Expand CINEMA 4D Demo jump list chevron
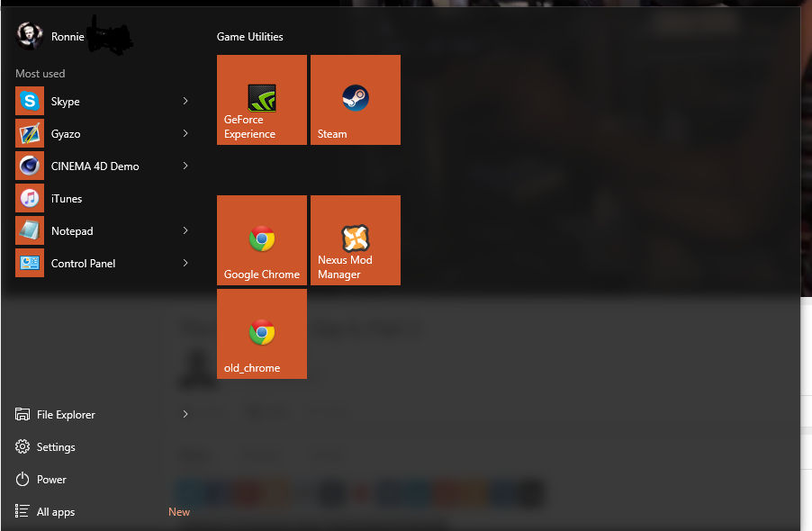The width and height of the screenshot is (812, 531). (185, 166)
